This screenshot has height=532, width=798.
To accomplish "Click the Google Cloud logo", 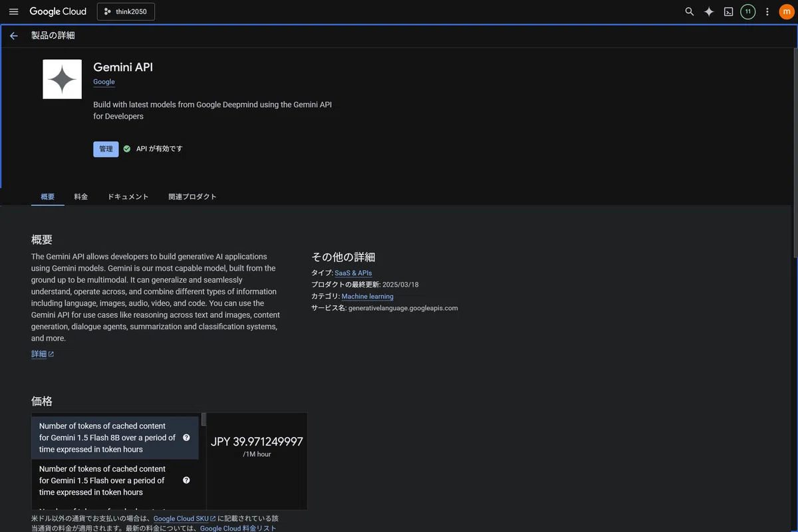I will click(58, 11).
